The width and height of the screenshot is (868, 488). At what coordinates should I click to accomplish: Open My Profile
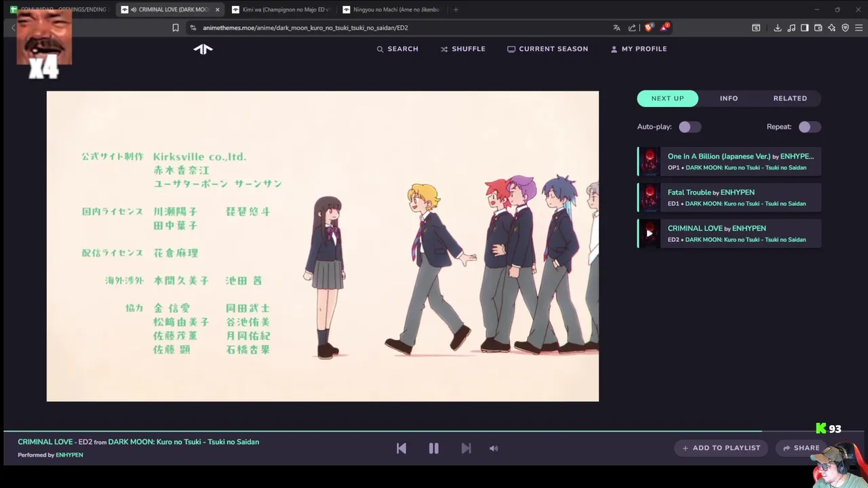point(639,49)
